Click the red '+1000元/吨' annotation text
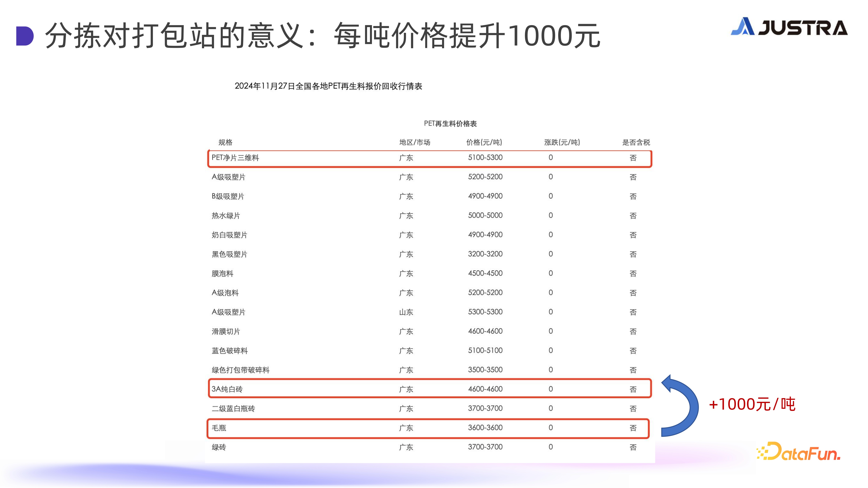The width and height of the screenshot is (868, 488). pyautogui.click(x=752, y=404)
